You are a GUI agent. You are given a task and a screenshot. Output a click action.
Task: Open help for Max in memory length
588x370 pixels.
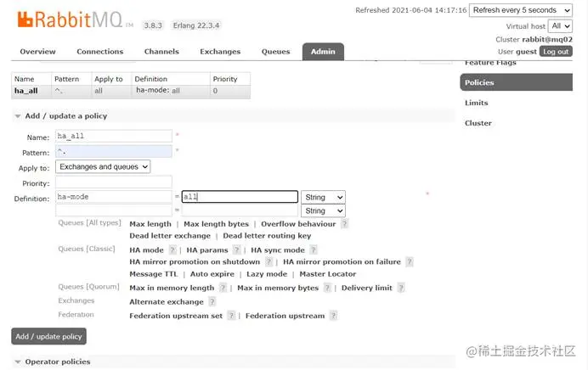point(223,288)
